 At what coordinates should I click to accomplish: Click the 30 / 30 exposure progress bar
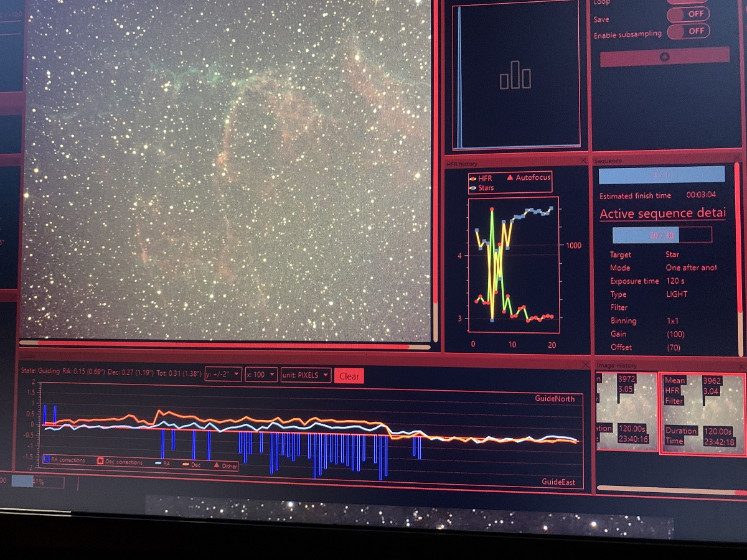(x=662, y=235)
